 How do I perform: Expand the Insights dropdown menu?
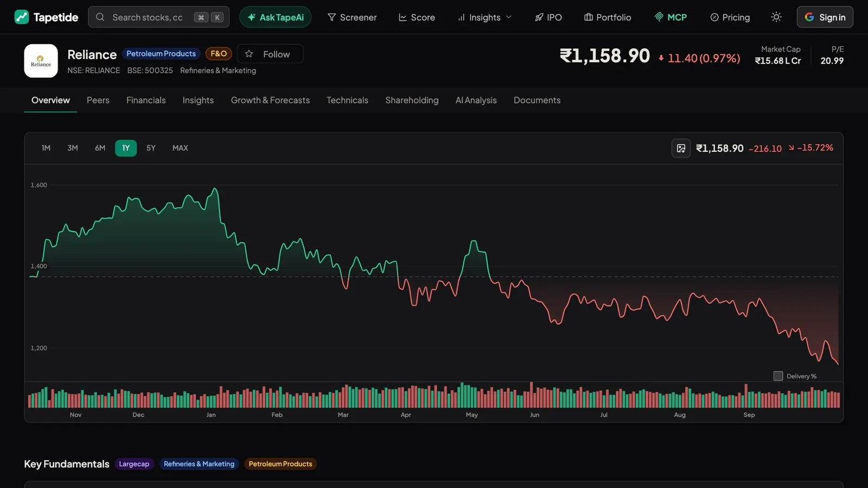coord(484,17)
